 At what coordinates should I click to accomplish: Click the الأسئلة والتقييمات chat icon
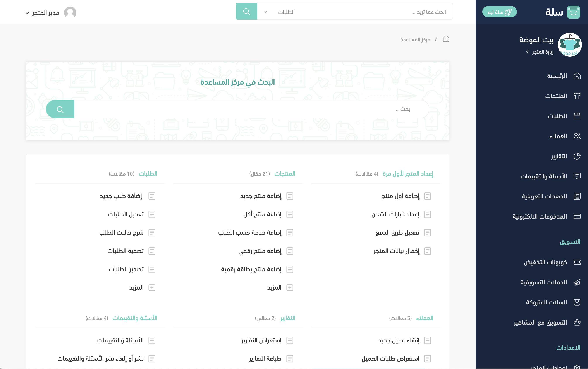[x=577, y=176]
